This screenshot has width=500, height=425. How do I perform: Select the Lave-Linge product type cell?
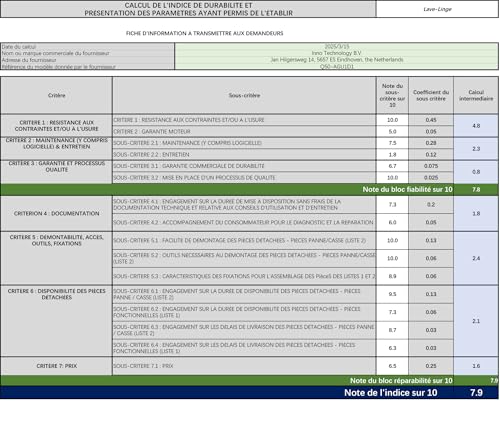click(x=437, y=9)
